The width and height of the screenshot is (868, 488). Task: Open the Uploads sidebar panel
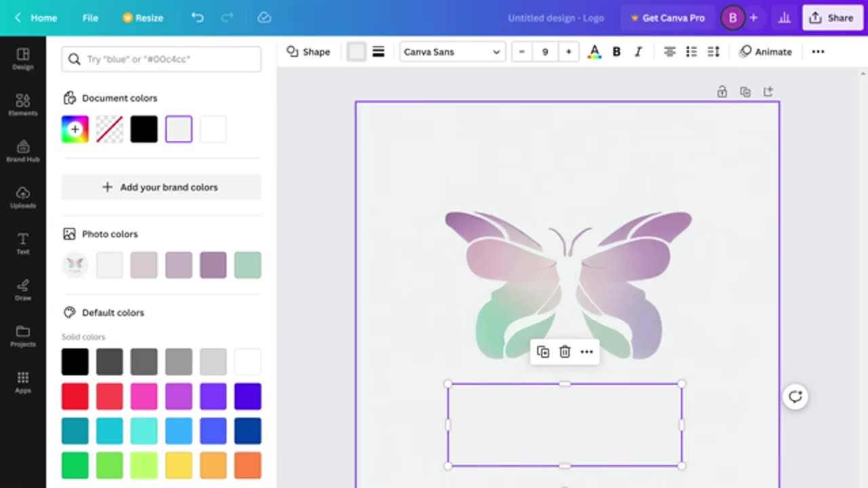pos(23,197)
